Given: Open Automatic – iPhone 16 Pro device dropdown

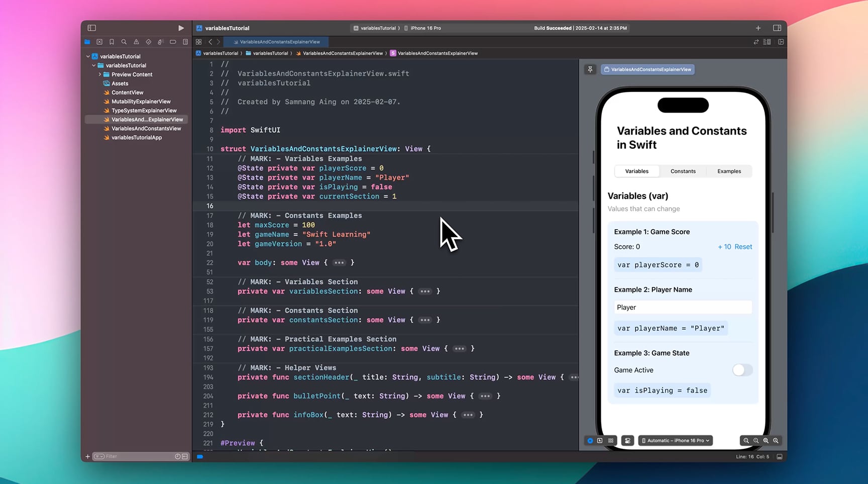Looking at the screenshot, I should pos(676,441).
